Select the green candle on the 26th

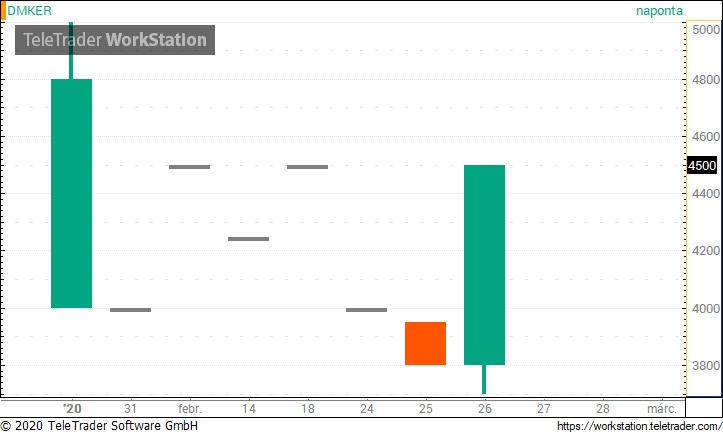pyautogui.click(x=485, y=265)
